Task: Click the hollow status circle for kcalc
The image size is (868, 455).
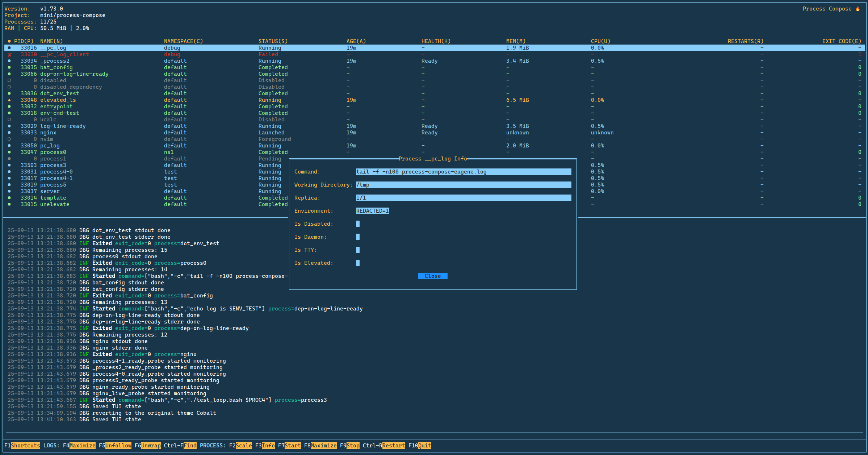Action: [9, 120]
